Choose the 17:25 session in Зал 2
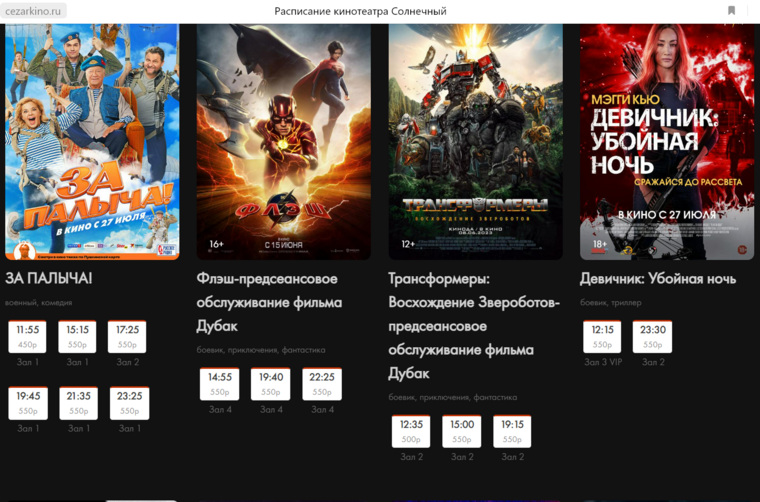The image size is (760, 502). pos(127,336)
